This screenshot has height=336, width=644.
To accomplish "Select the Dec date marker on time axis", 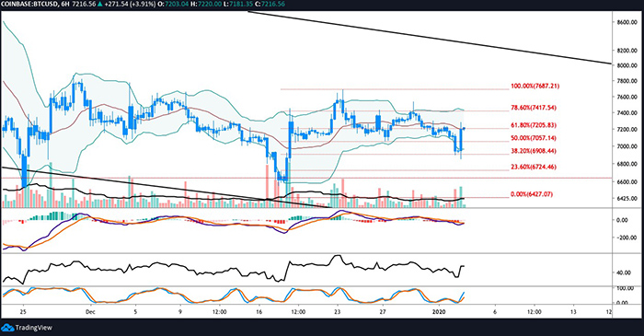I will click(x=91, y=312).
